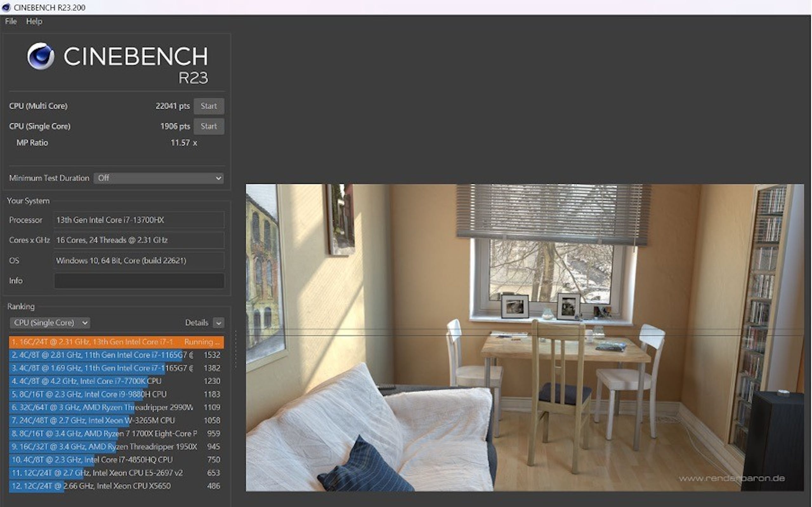Screen dimensions: 812x507
Task: Select ranking row Intel Xeon W-3265M CPU
Action: tap(116, 420)
